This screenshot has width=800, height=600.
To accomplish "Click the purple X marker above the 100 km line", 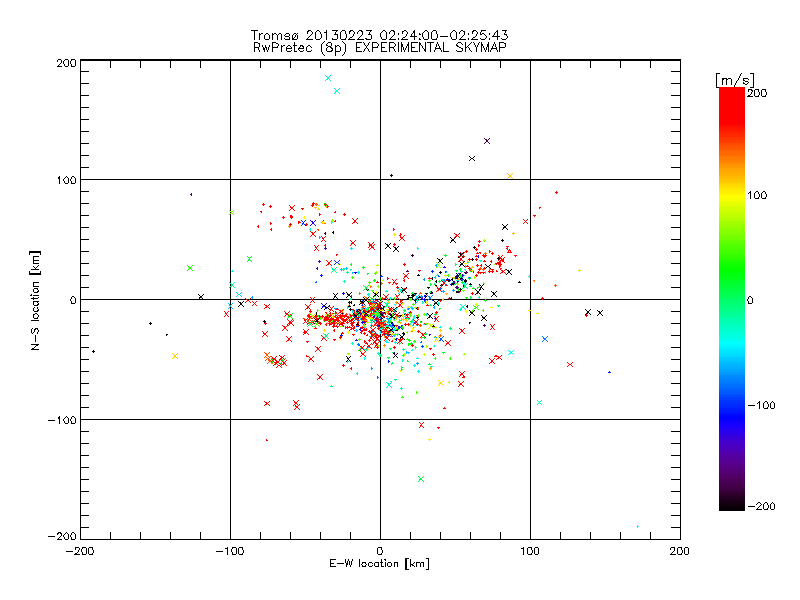I will tap(487, 141).
